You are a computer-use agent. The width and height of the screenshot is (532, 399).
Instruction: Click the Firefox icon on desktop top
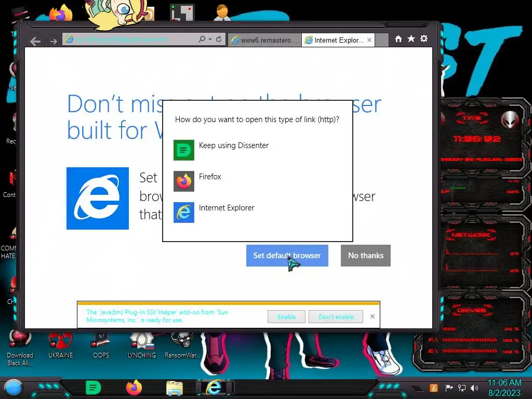click(x=61, y=14)
